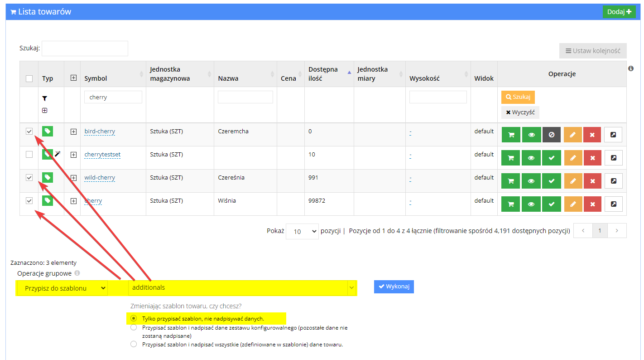Expand details of wild-cherry row
The height and width of the screenshot is (360, 644).
tap(73, 178)
